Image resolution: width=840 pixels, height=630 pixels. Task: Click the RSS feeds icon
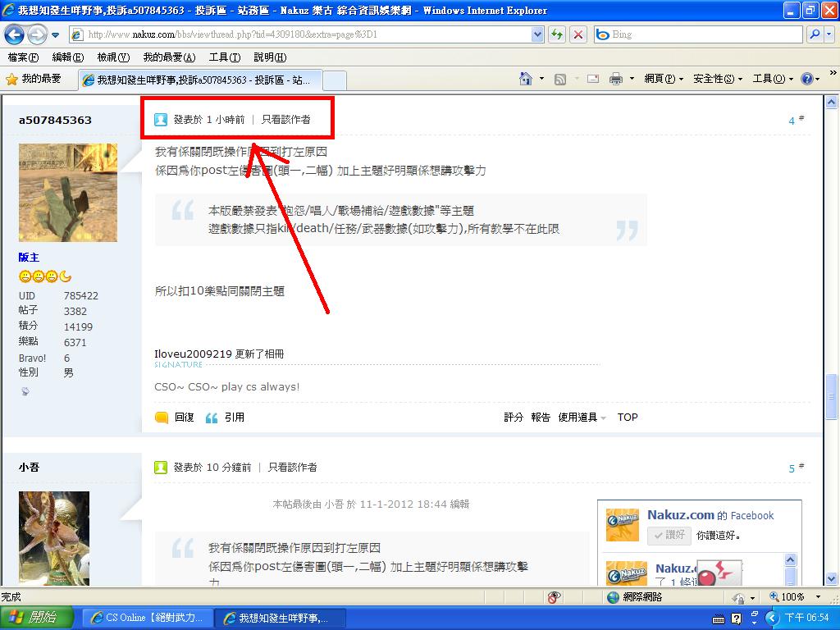click(x=559, y=80)
